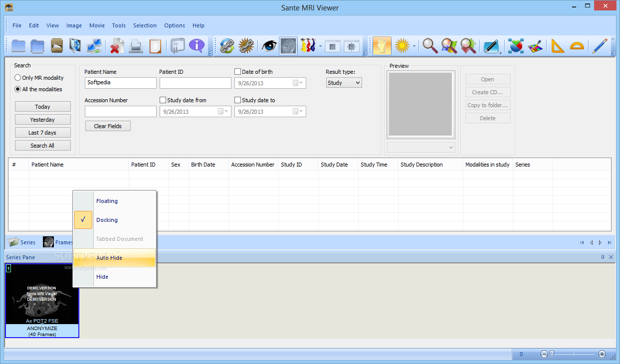Click the Copy to folder... button
620x364 pixels.
click(488, 105)
